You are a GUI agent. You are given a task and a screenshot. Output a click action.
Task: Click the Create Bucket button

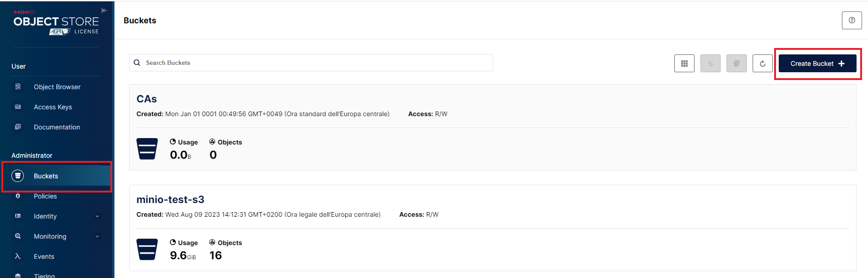(817, 64)
